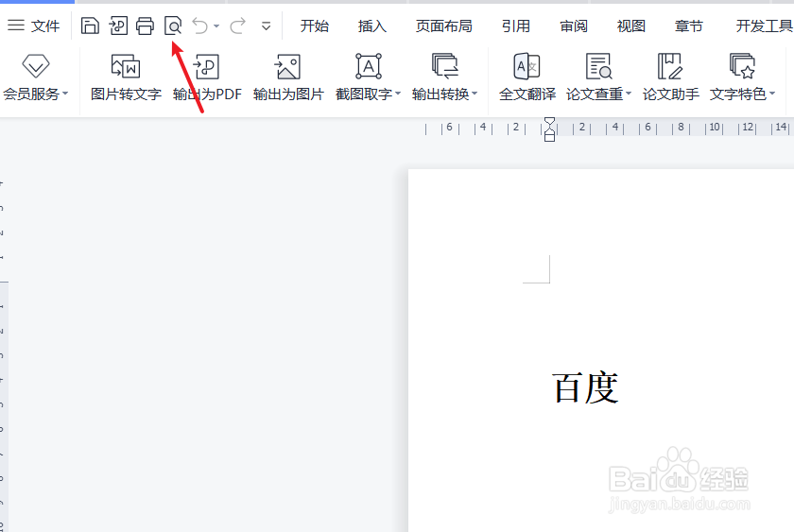
Task: Click the 论文查重 icon
Action: (598, 66)
